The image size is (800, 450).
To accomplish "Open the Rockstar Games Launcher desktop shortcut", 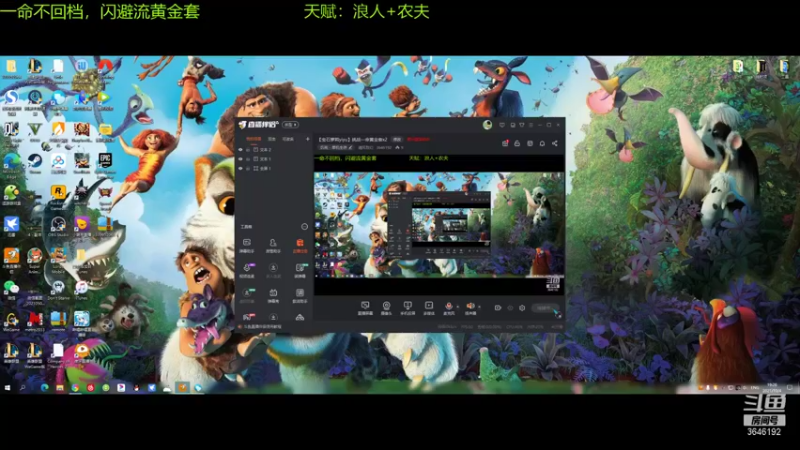I will [x=58, y=196].
